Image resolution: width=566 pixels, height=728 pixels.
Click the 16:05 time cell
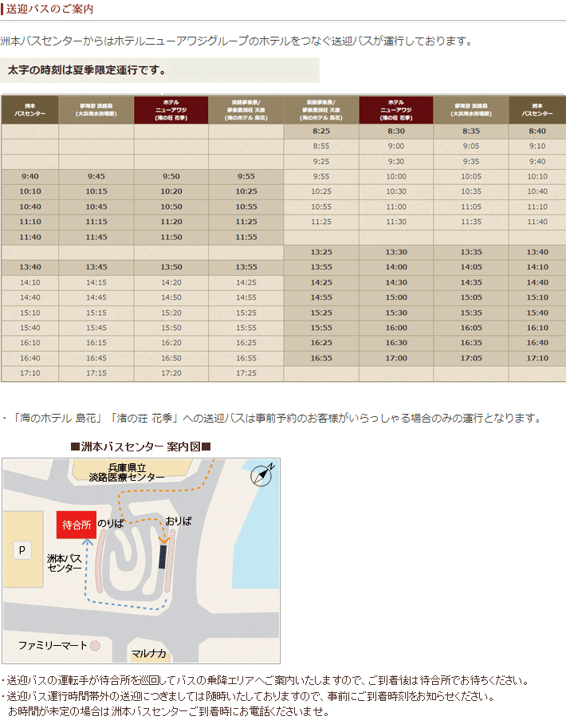tap(471, 328)
